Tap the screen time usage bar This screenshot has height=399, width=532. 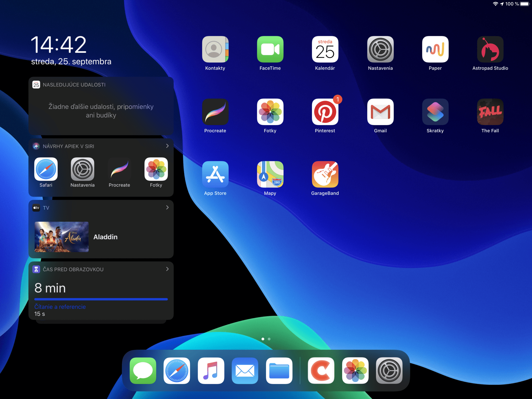(x=101, y=299)
